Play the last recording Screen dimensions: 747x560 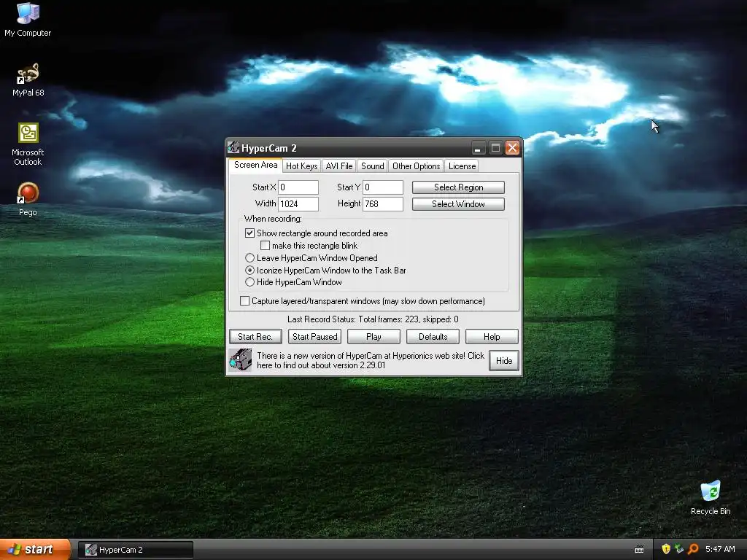coord(373,337)
